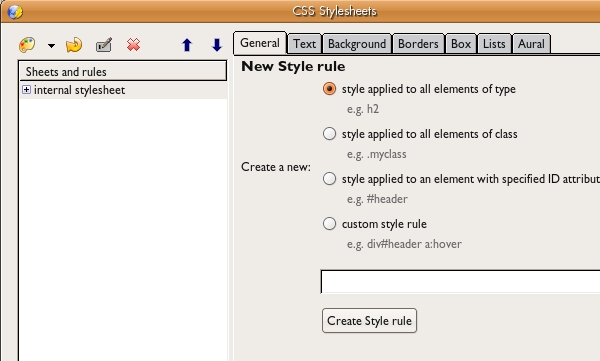Click the red X delete icon
Viewport: 600px width, 361px height.
[133, 45]
